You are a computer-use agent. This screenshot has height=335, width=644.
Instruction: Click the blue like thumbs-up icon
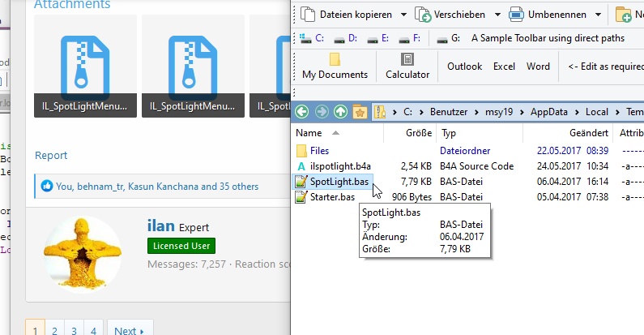[x=47, y=187]
